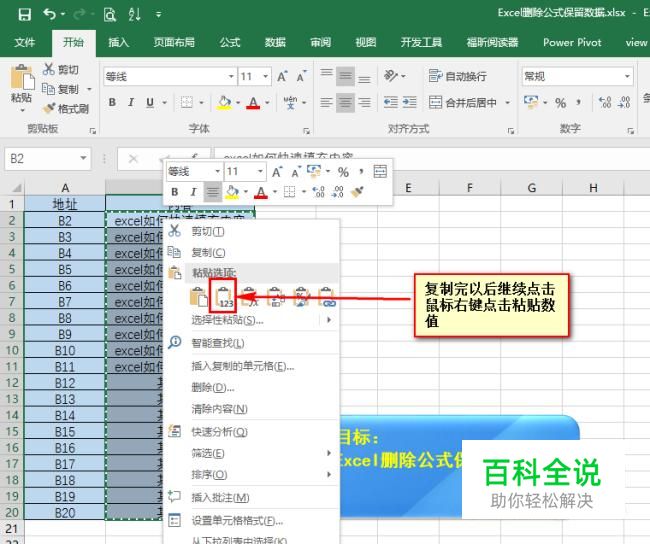Image resolution: width=650 pixels, height=544 pixels.
Task: Expand the Customize Quick Access Toolbar arrow
Action: (x=158, y=15)
